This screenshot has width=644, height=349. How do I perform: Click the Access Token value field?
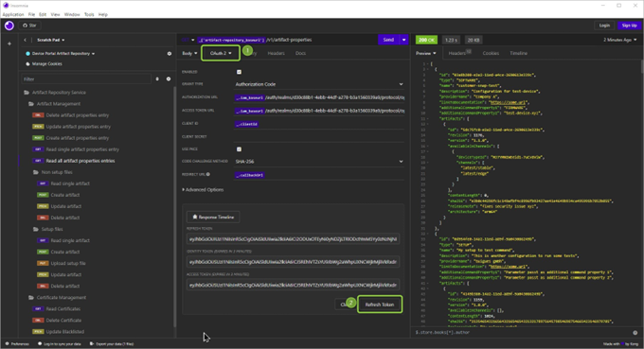click(x=293, y=285)
